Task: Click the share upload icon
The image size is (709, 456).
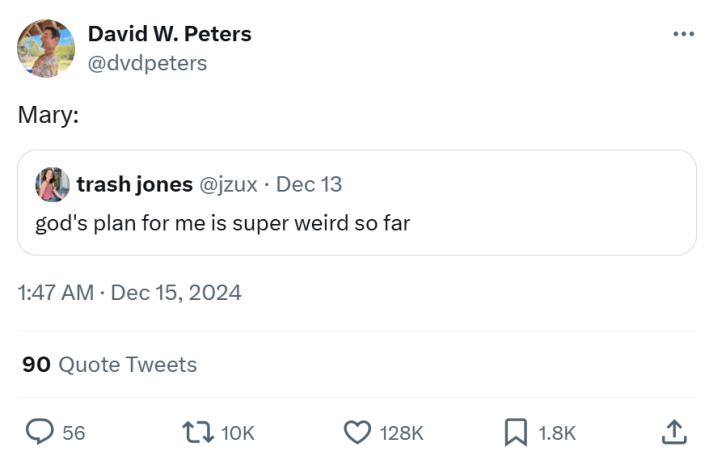Action: click(x=675, y=432)
